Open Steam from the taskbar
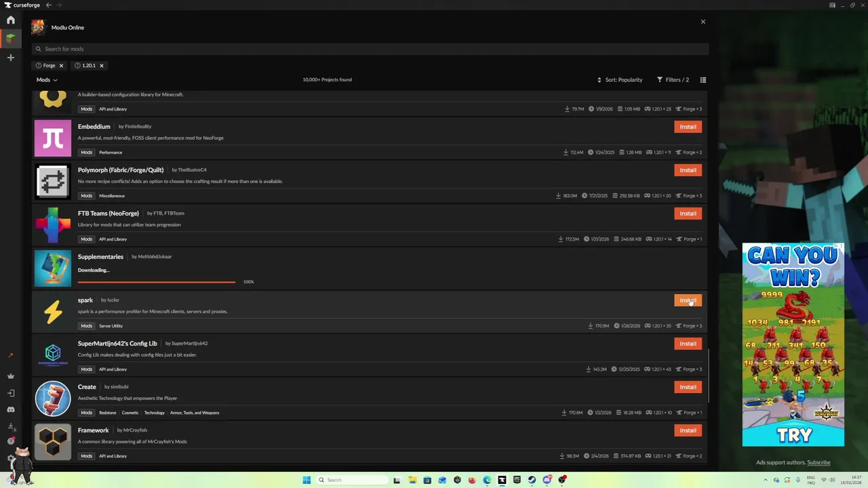868x488 pixels. point(532,480)
